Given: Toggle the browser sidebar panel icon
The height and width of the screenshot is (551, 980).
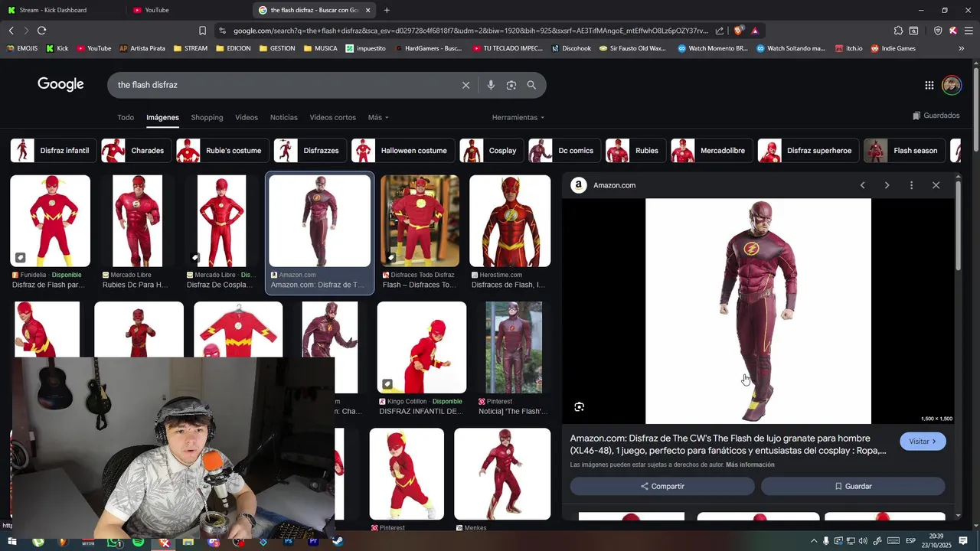Looking at the screenshot, I should [x=913, y=31].
